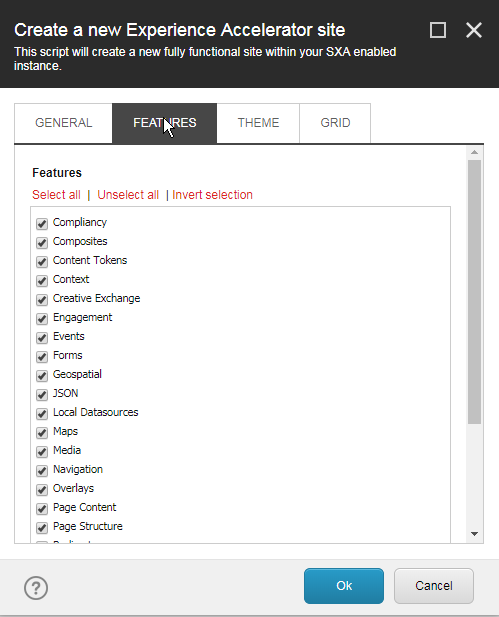Viewport: 499px width, 617px height.
Task: Toggle the Page Structure checkbox
Action: click(42, 527)
